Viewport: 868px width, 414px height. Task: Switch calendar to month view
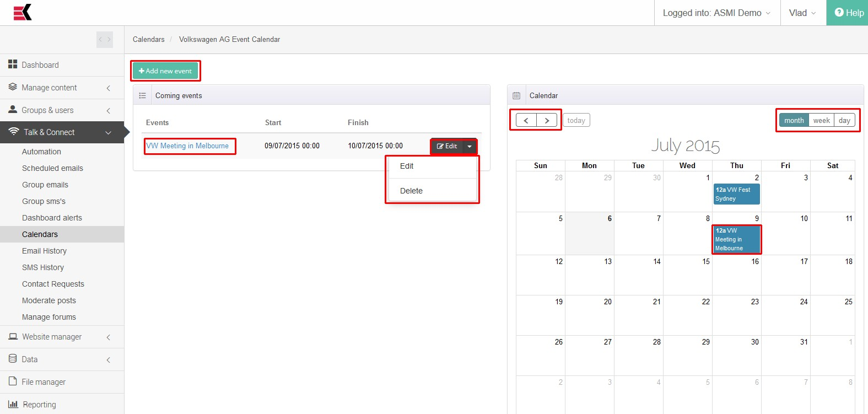coord(794,120)
